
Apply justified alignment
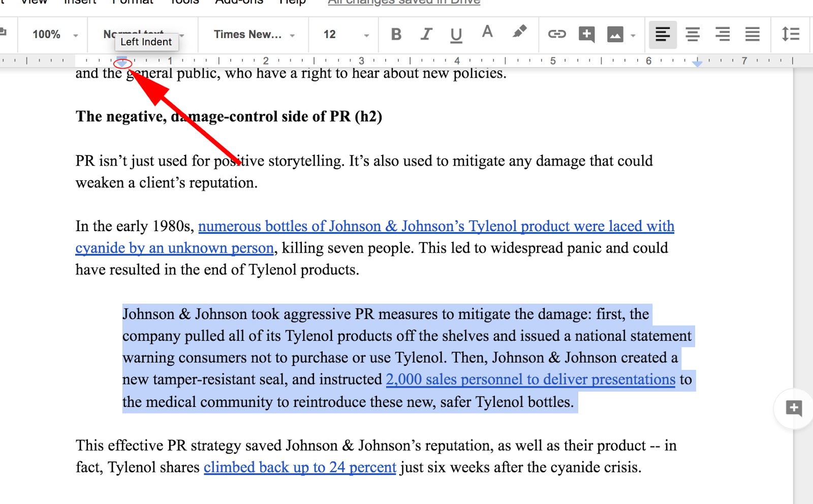coord(752,35)
